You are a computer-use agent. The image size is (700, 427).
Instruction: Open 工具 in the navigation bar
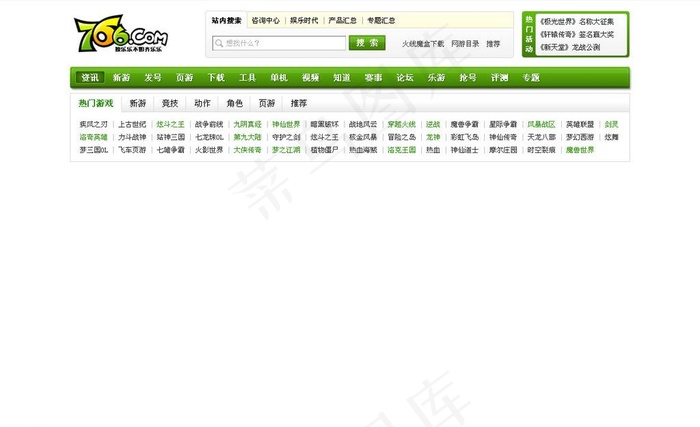pos(247,78)
